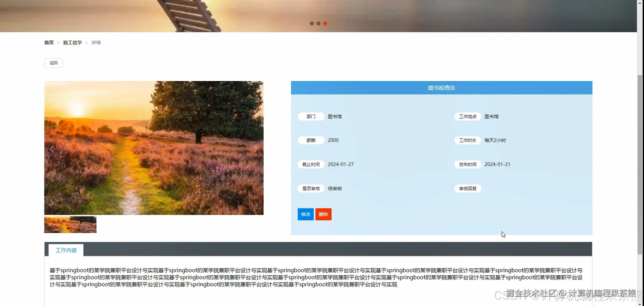
Task: Open 勤工俭学 breadcrumb link
Action: [72, 43]
